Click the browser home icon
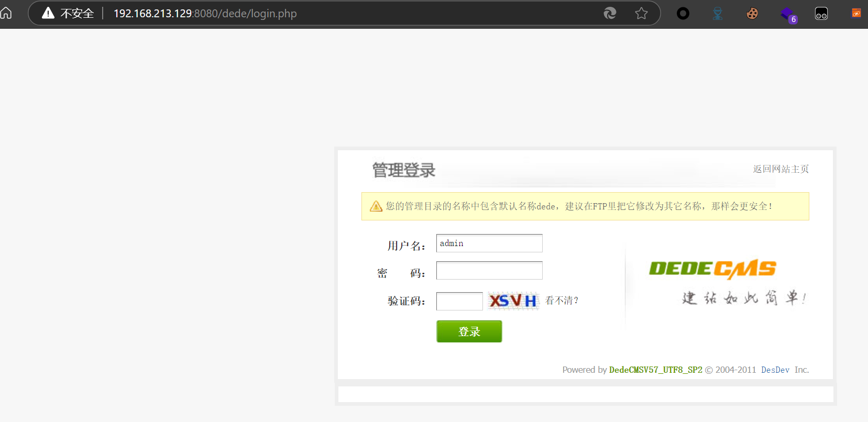868x422 pixels. [6, 13]
